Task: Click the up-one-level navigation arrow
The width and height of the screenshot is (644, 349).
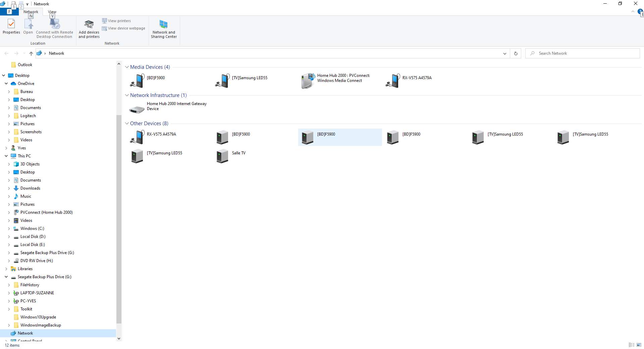Action: pos(31,53)
